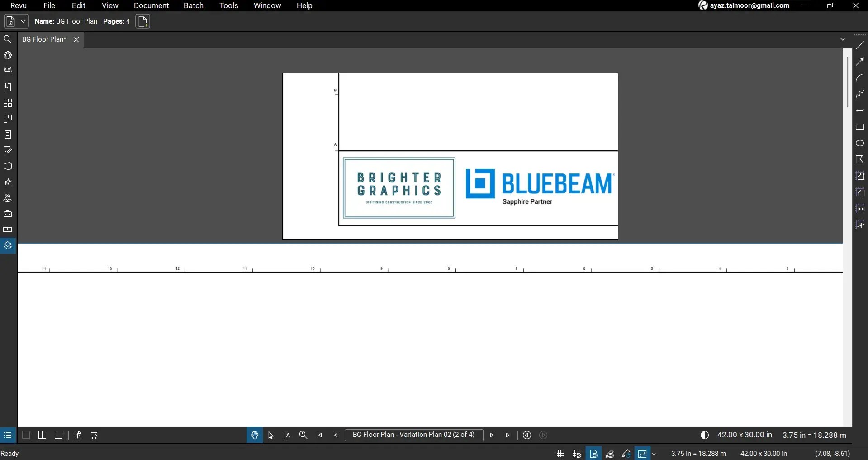Jump to the last page
Viewport: 868px width, 460px height.
pos(508,435)
